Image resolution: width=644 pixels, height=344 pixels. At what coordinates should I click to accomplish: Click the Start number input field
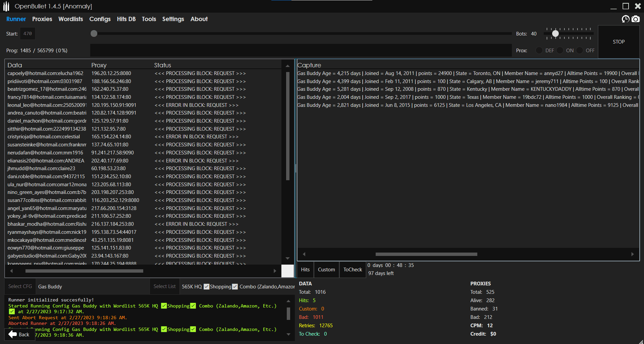[x=28, y=34]
